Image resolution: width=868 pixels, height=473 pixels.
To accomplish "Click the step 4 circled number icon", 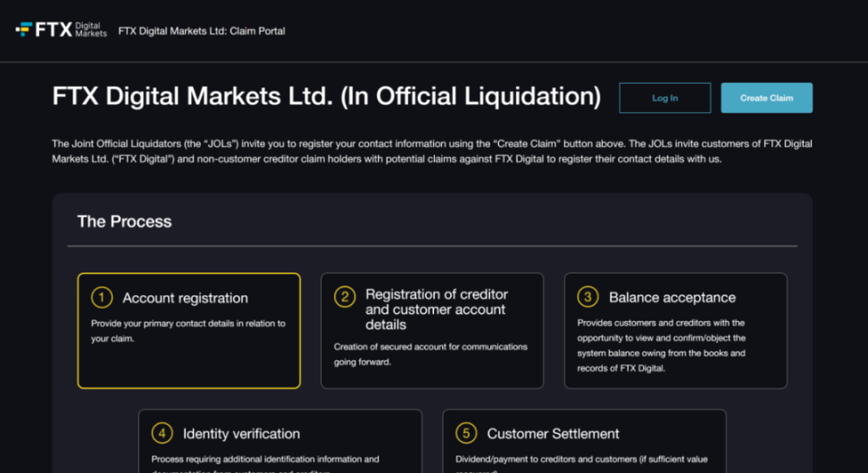I will tap(162, 434).
